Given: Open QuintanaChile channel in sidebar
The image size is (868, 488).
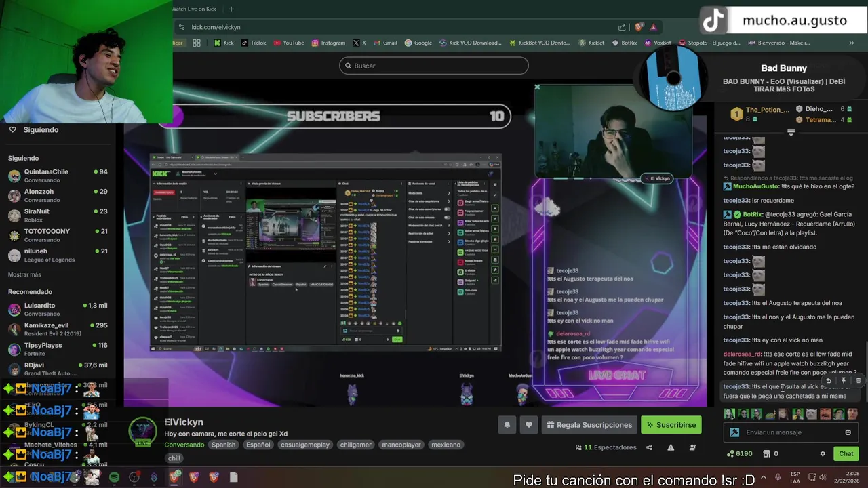Looking at the screenshot, I should pos(58,176).
